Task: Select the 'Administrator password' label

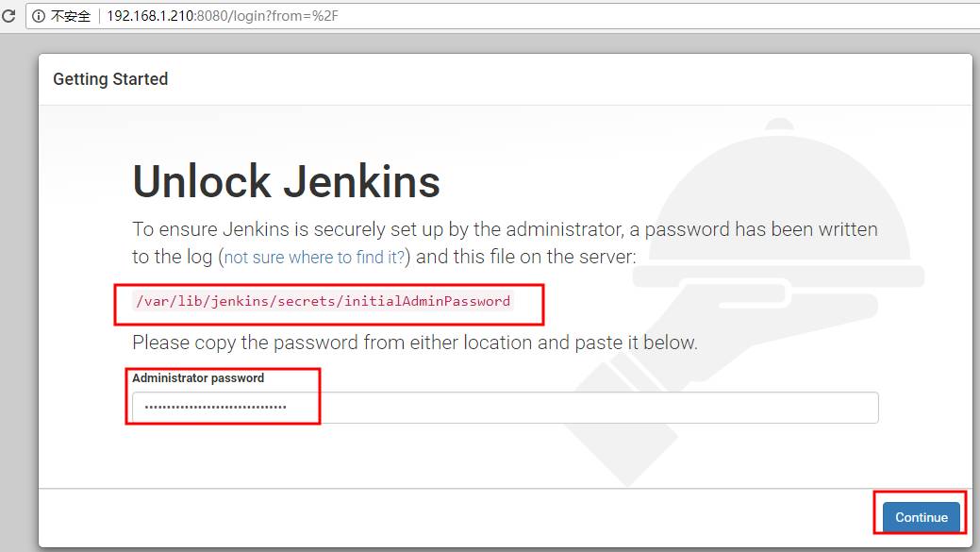Action: (198, 378)
